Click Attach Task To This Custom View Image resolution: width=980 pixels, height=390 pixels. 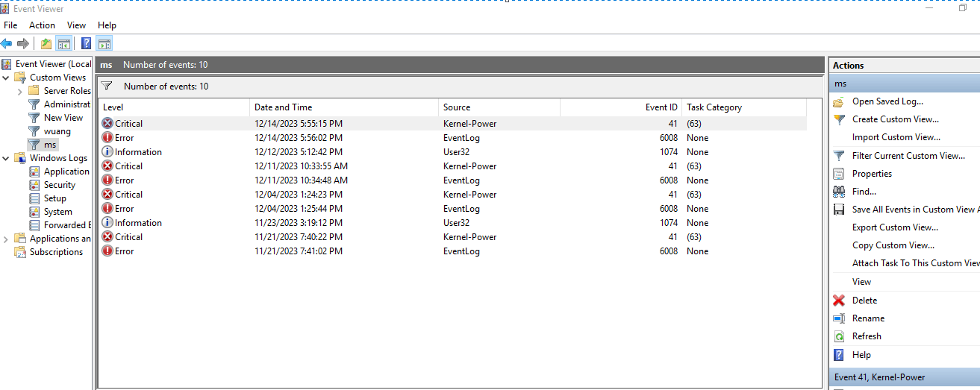(x=916, y=263)
